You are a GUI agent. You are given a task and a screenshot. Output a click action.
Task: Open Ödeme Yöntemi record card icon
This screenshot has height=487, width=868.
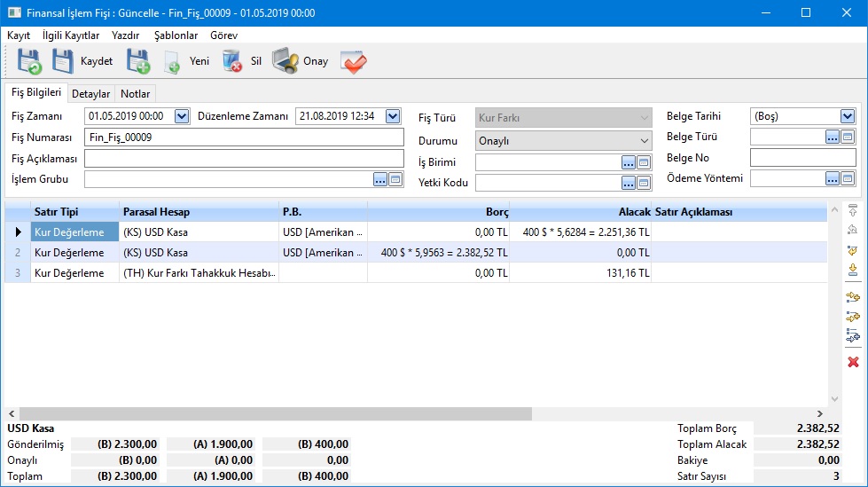(848, 178)
